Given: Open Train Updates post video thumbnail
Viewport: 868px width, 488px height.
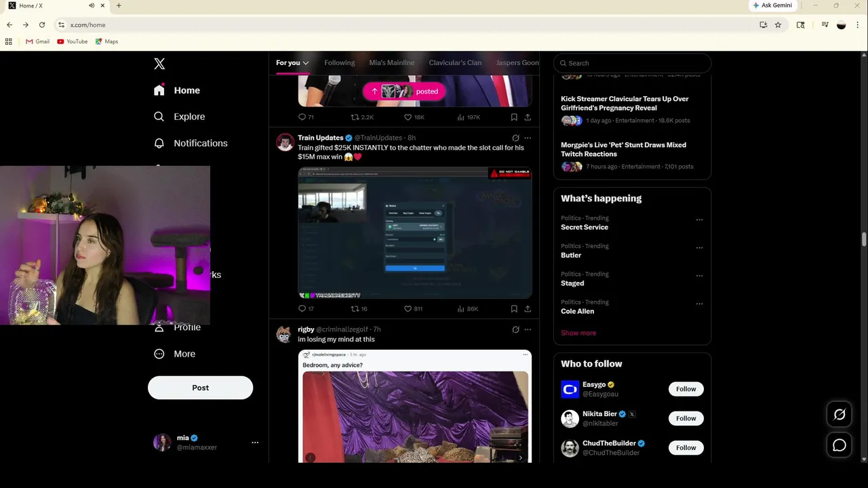Looking at the screenshot, I should (415, 233).
